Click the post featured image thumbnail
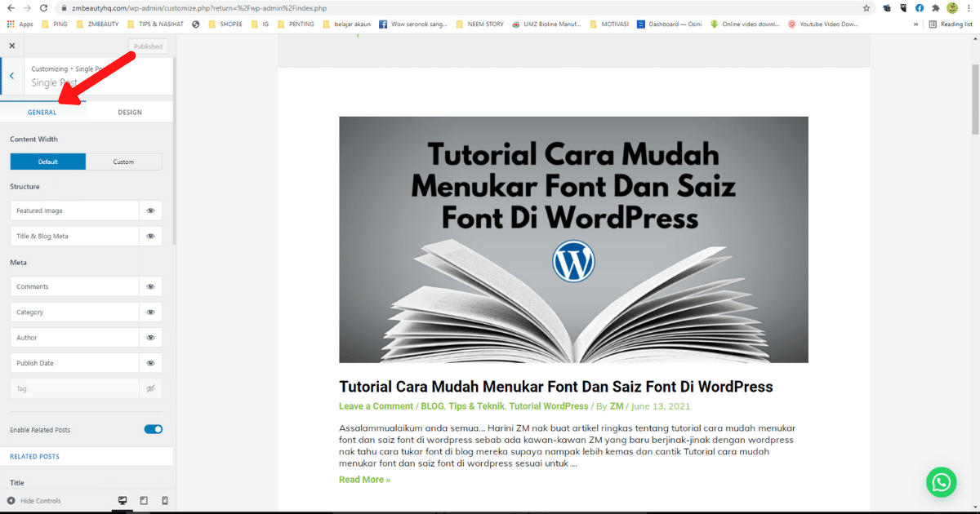Screen dimensions: 980x514 tap(573, 239)
